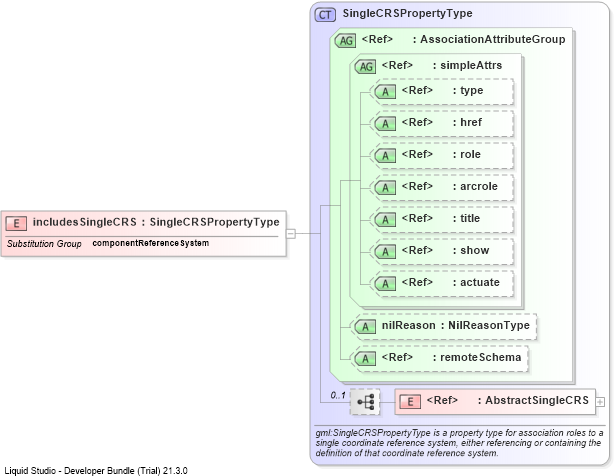Click the A icon of the show attribute
Image resolution: width=614 pixels, height=476 pixels.
[x=385, y=252]
